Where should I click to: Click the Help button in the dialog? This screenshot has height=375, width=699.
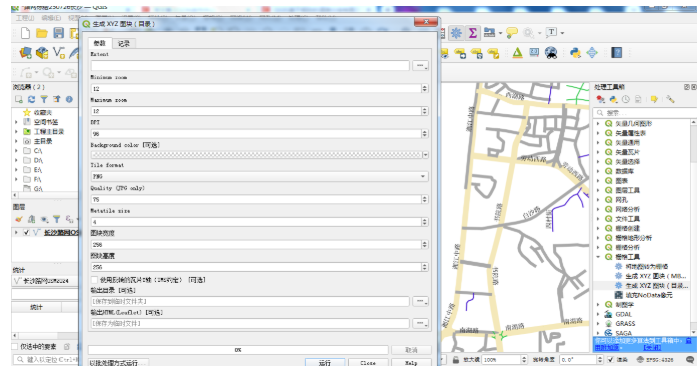click(x=411, y=363)
